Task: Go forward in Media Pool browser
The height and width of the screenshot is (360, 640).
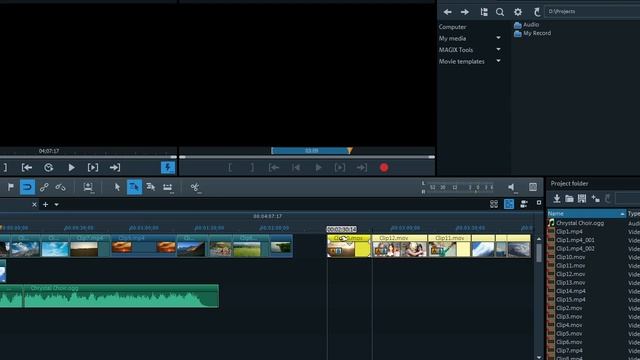Action: pos(464,12)
